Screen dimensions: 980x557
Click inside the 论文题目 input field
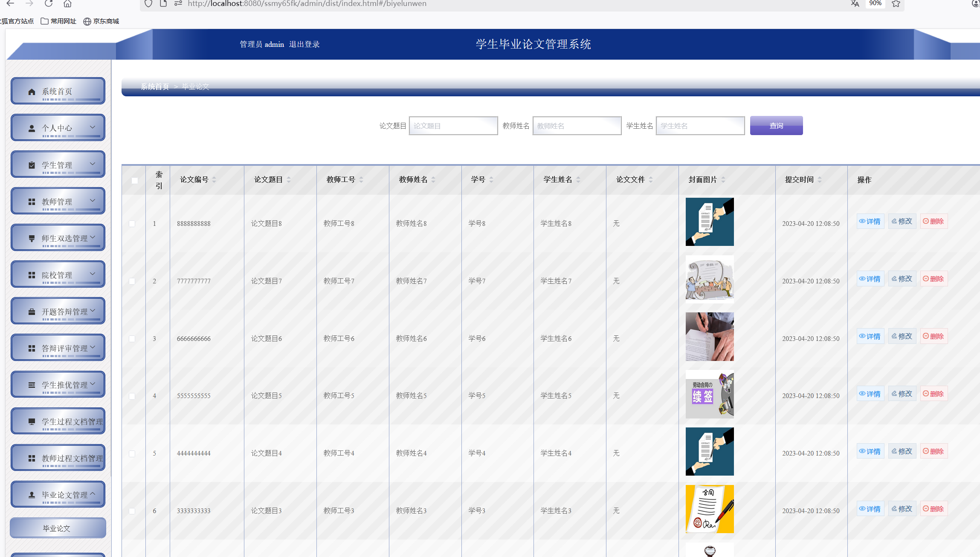pos(453,125)
